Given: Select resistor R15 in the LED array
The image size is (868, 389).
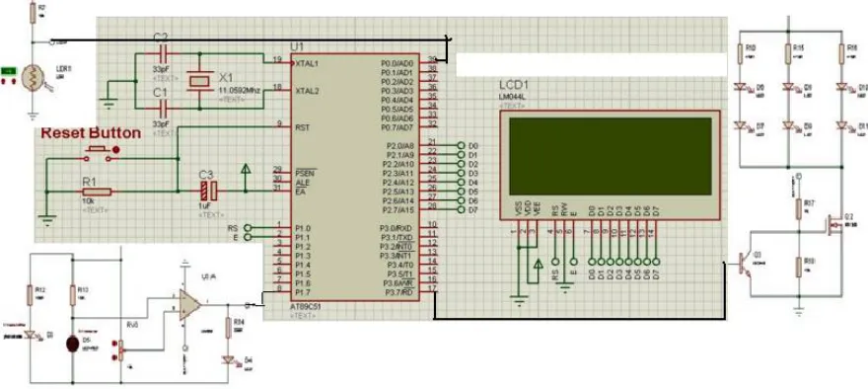Looking at the screenshot, I should [789, 53].
